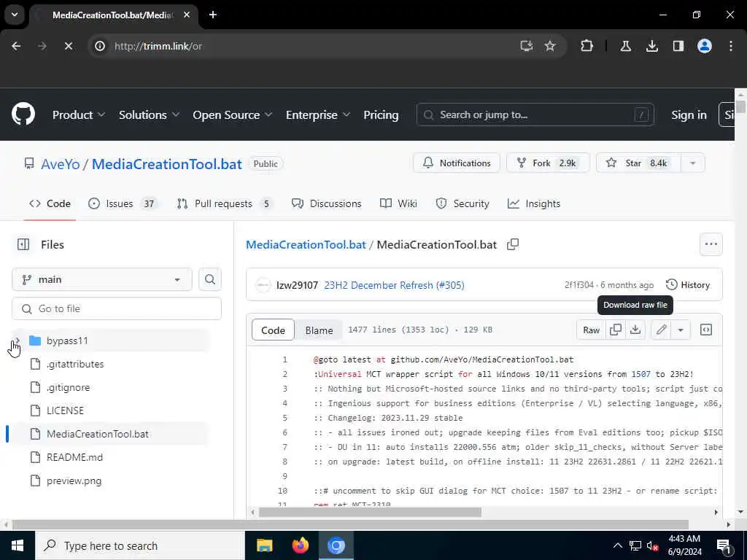Stop loading the page with X button
The image size is (747, 560).
pos(68,46)
